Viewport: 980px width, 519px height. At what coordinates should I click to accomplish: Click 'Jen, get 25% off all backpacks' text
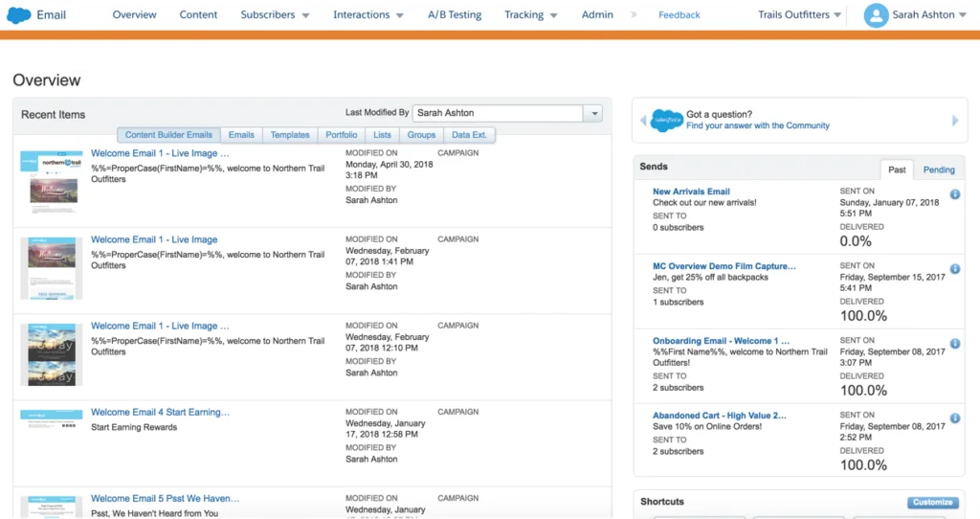click(x=710, y=277)
